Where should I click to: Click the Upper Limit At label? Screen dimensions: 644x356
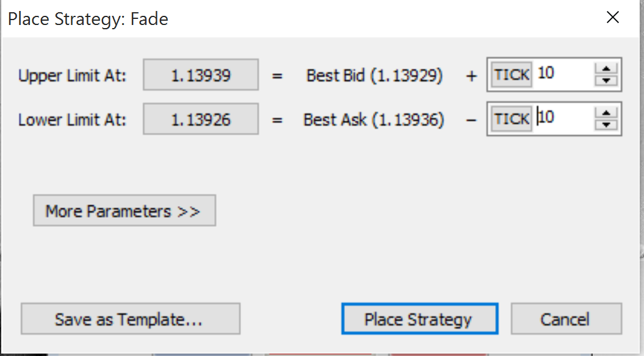72,76
